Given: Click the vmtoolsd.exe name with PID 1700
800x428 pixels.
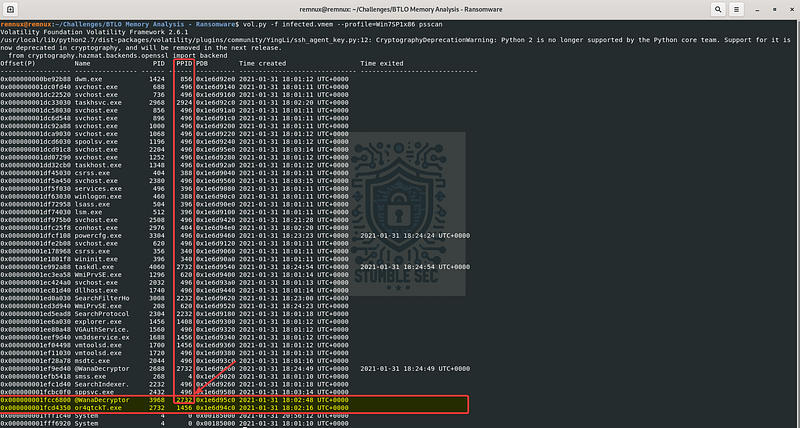Looking at the screenshot, I should coord(98,345).
